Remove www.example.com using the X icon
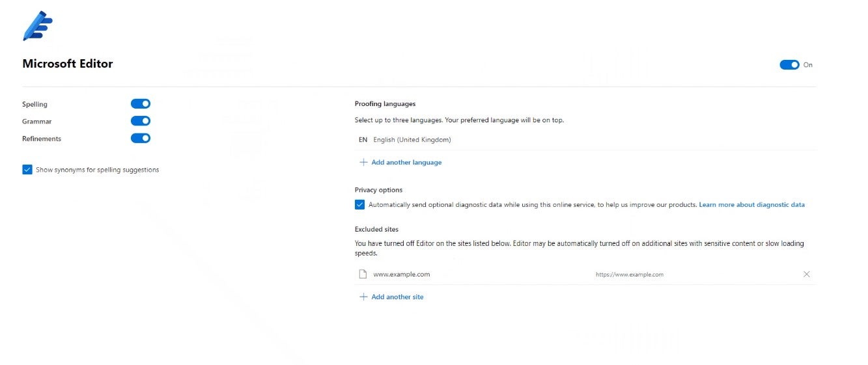868x365 pixels. [807, 275]
